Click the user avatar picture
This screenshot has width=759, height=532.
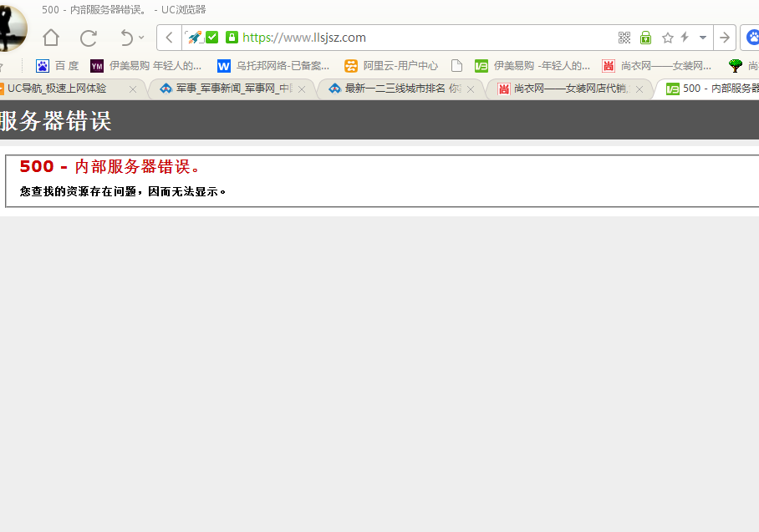coord(13,28)
